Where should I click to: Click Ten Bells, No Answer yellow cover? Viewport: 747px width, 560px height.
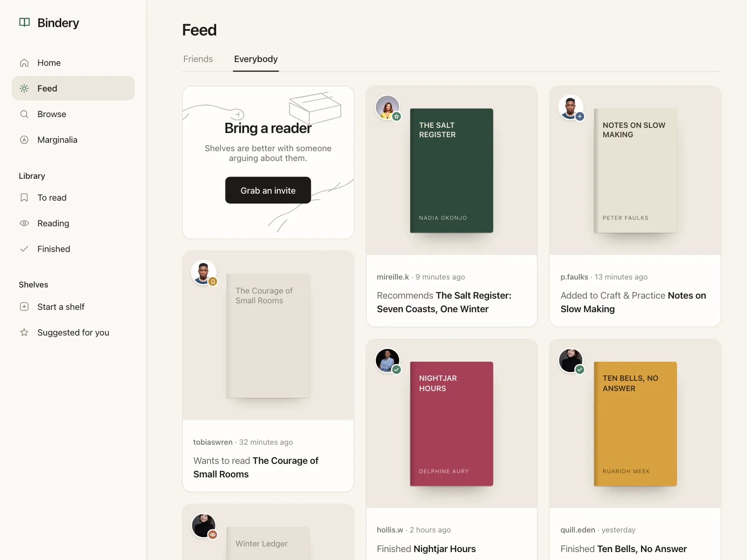point(635,424)
